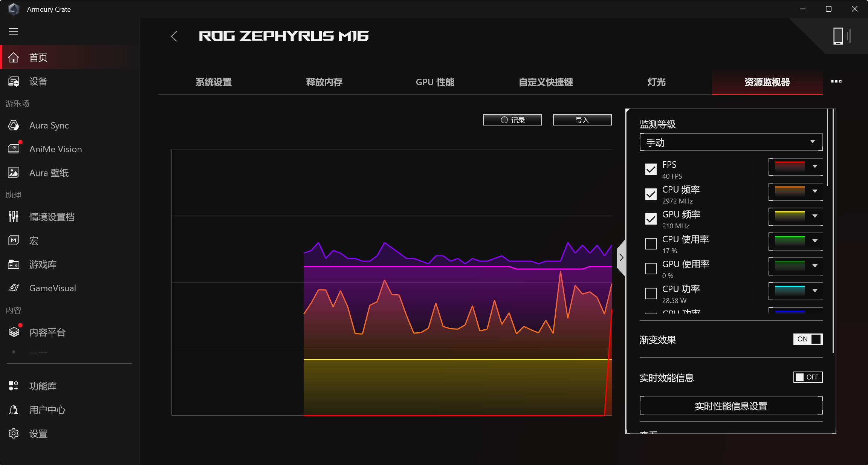Open the GPU 频率 color dropdown arrow
The width and height of the screenshot is (868, 465).
pyautogui.click(x=815, y=216)
